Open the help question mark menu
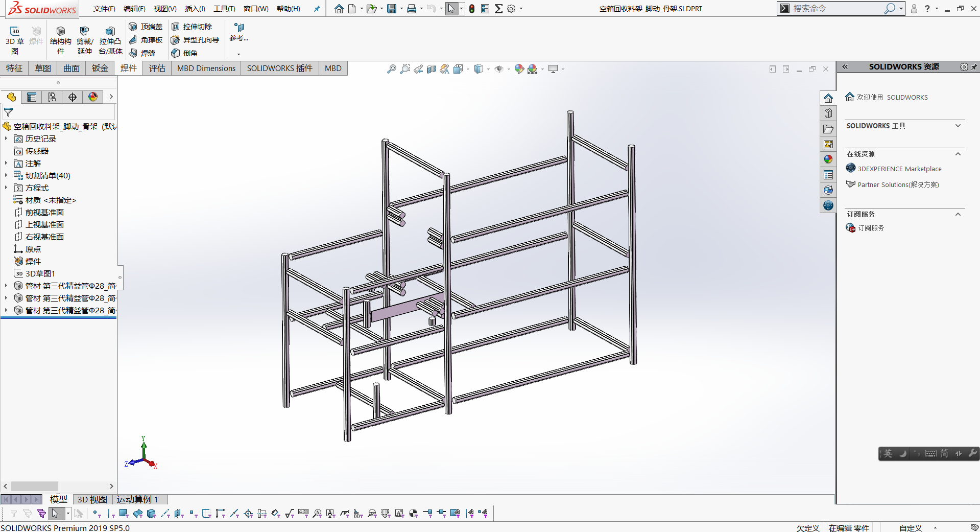Image resolution: width=980 pixels, height=532 pixels. click(927, 9)
